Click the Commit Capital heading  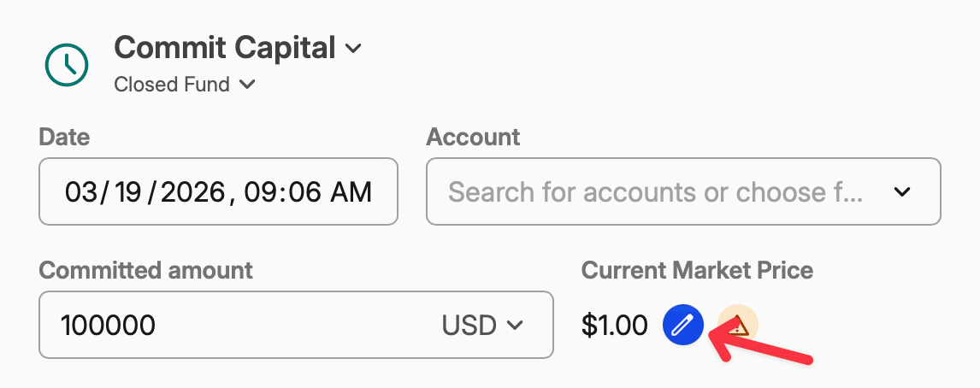click(225, 48)
